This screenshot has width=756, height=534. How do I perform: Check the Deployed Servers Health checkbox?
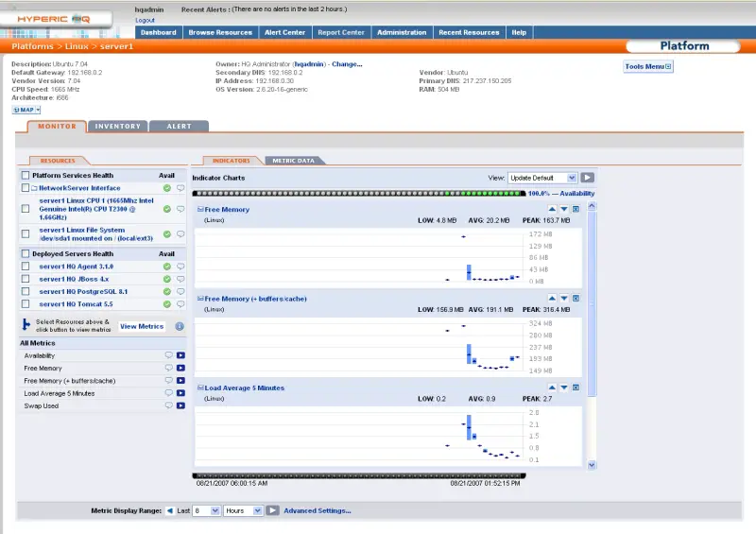click(26, 253)
